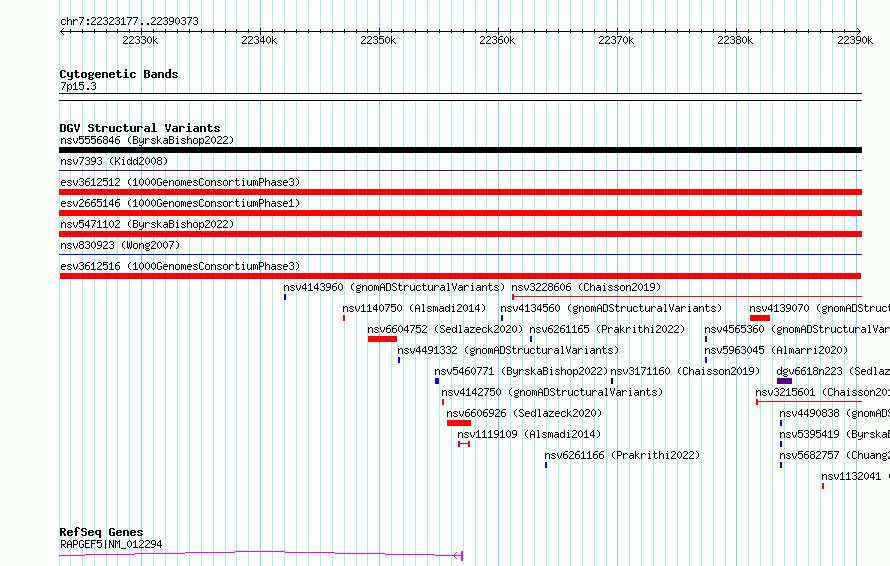Image resolution: width=890 pixels, height=566 pixels.
Task: Click the 22340k ruler position label
Action: click(259, 40)
